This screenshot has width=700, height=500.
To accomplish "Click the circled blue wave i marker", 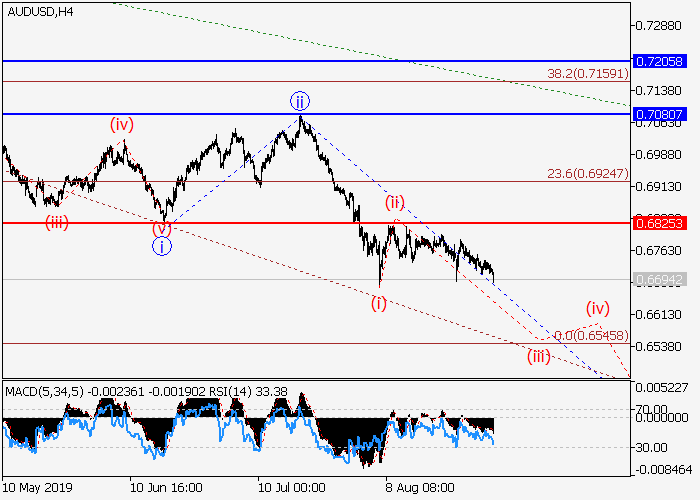I will click(162, 246).
